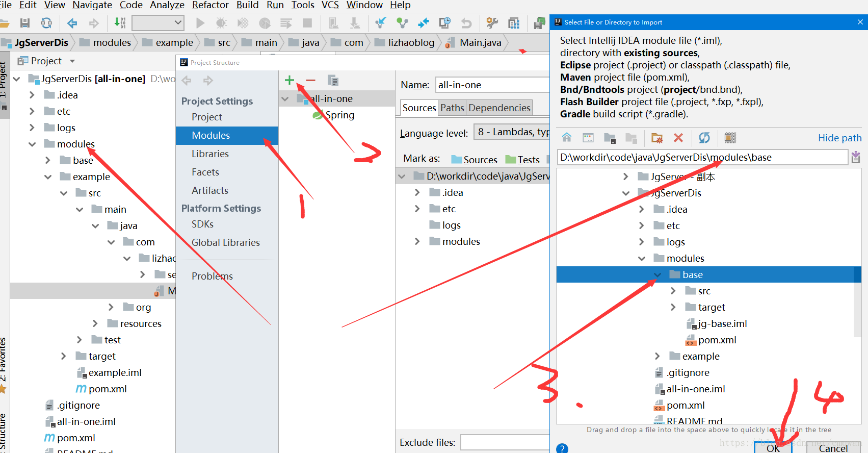Click the Run play icon

point(200,23)
